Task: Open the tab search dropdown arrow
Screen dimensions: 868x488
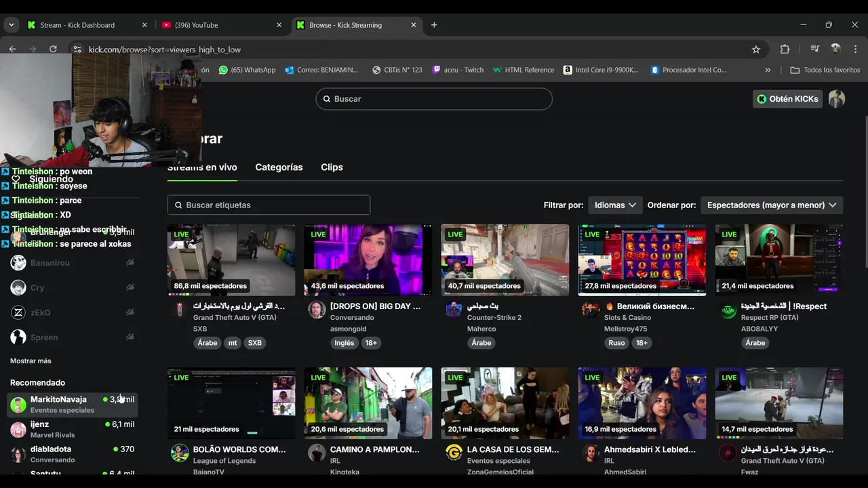Action: click(x=11, y=25)
